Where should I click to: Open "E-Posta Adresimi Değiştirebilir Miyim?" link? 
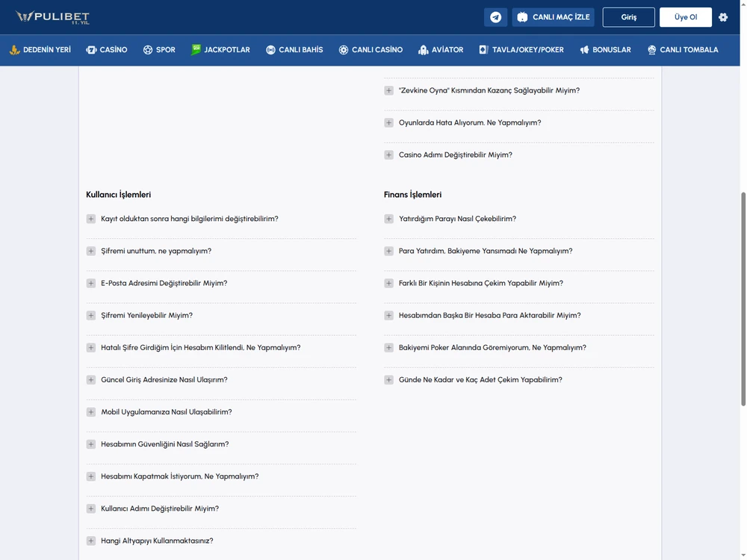coord(164,283)
